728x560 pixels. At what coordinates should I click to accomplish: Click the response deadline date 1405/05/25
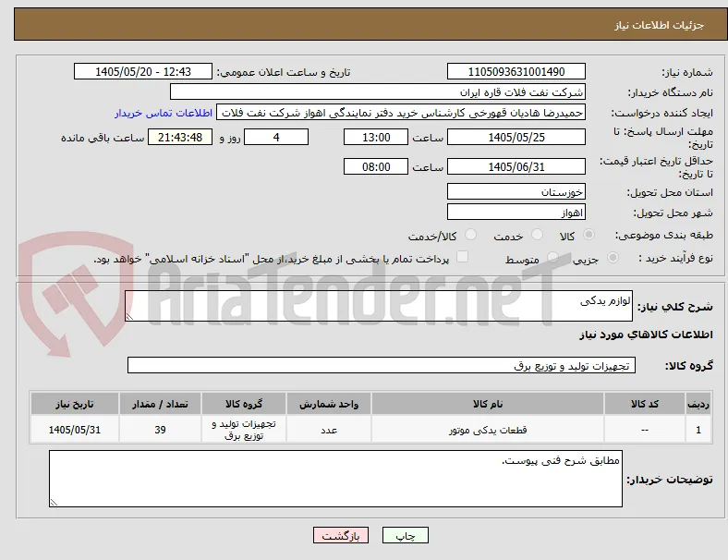point(516,137)
